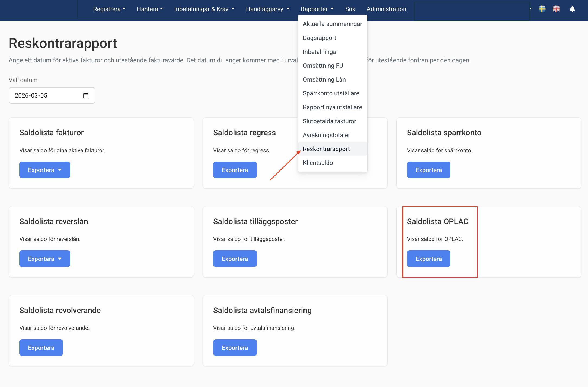Select Klientsaldo from the Rapporter menu
The image size is (588, 387).
click(318, 163)
